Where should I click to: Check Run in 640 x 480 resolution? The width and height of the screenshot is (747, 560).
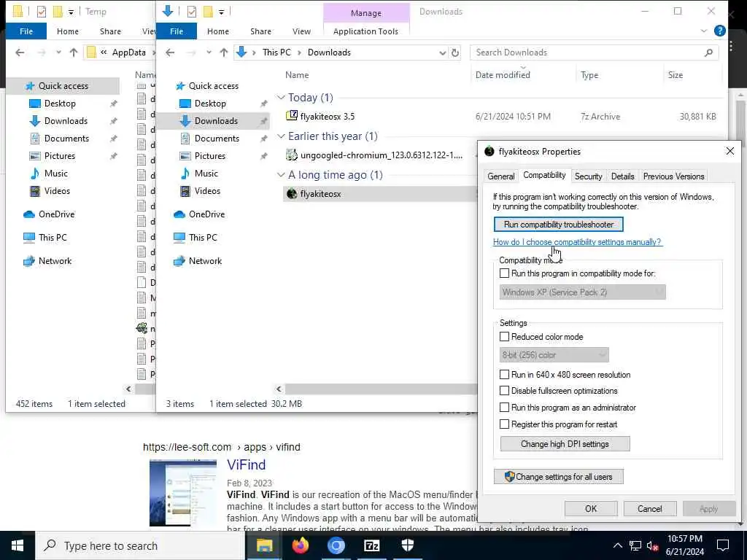504,375
